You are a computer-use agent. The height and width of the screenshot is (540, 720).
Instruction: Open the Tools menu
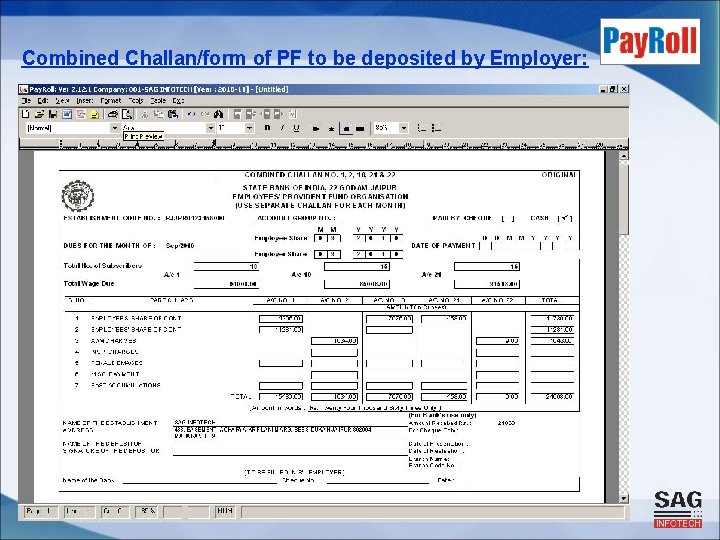point(136,101)
